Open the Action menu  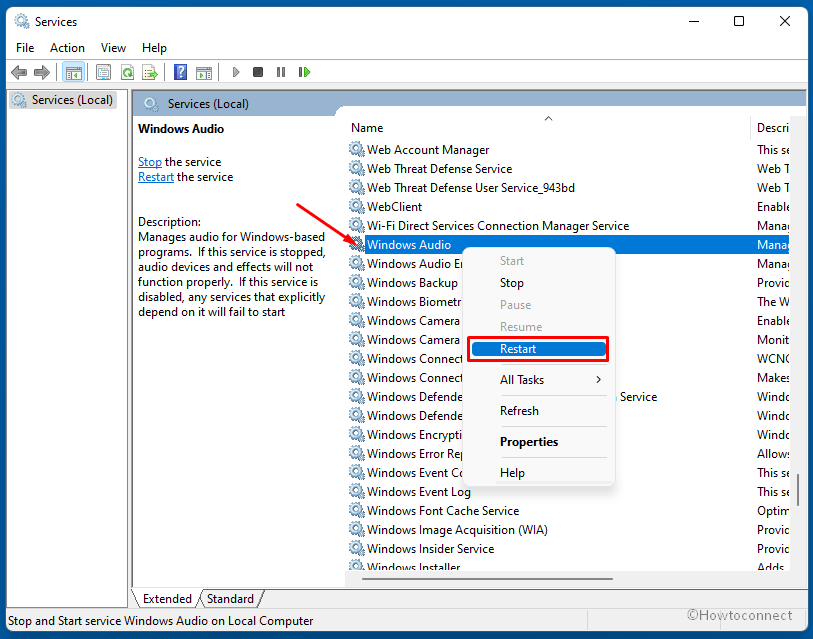click(67, 48)
